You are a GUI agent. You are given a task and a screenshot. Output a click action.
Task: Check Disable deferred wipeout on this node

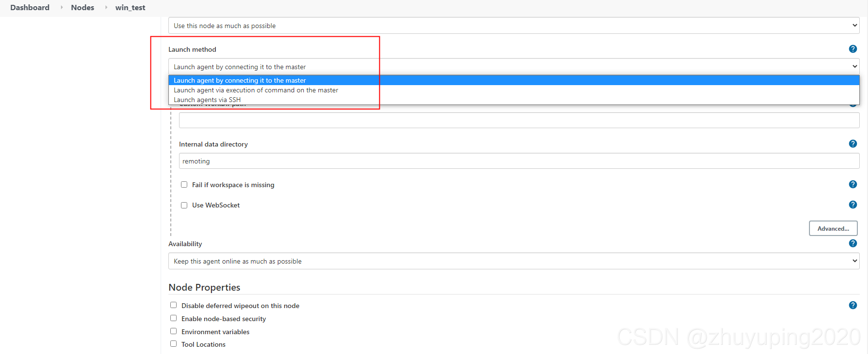click(x=173, y=305)
